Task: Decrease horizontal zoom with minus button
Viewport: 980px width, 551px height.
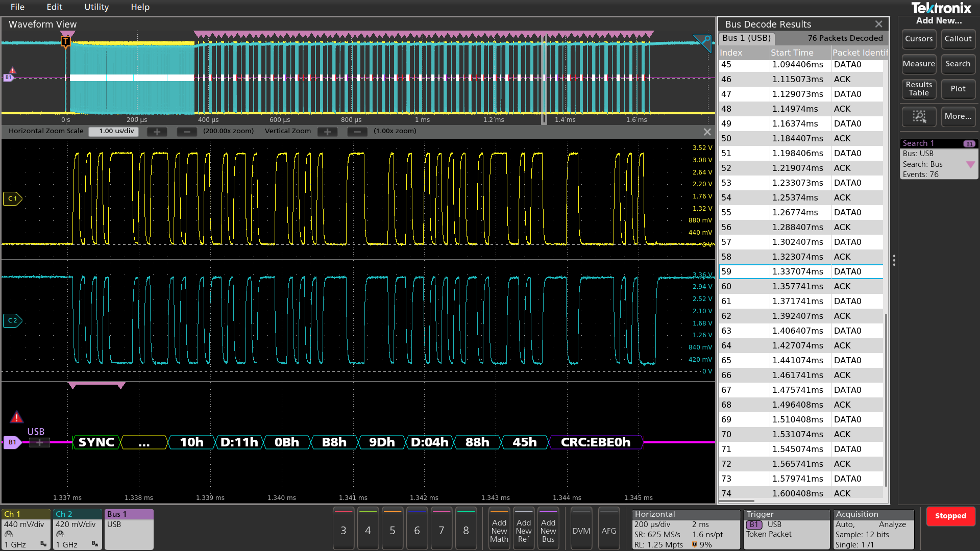Action: click(187, 132)
